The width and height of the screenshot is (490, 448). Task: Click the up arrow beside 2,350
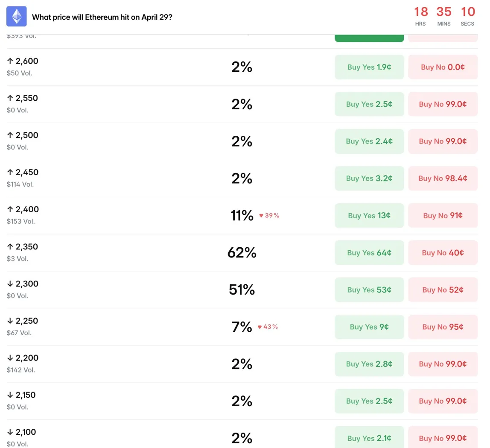click(x=10, y=247)
